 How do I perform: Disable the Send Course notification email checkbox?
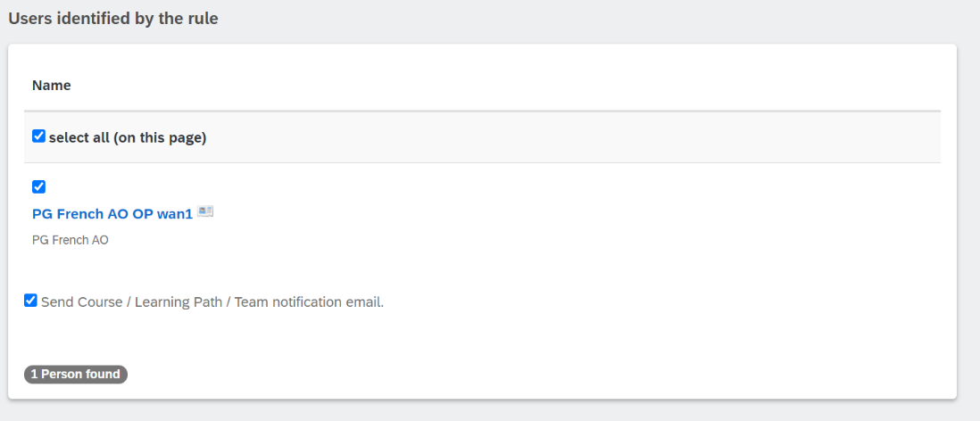pyautogui.click(x=30, y=301)
